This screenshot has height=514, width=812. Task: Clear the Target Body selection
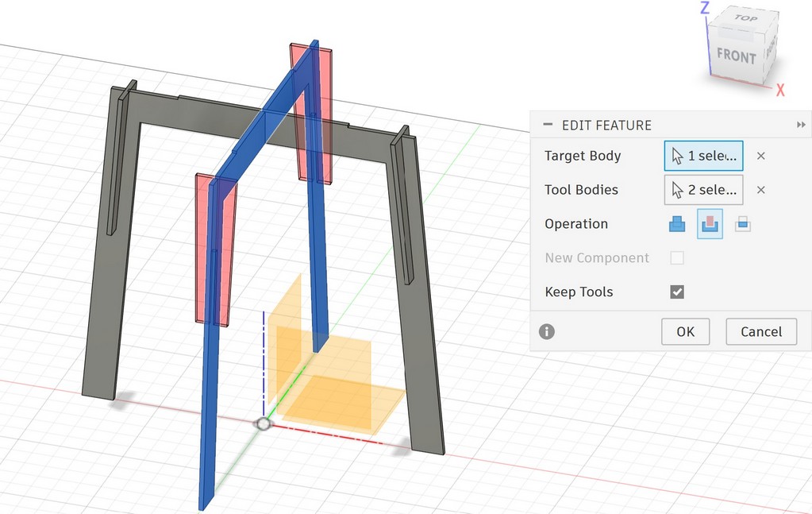click(760, 156)
